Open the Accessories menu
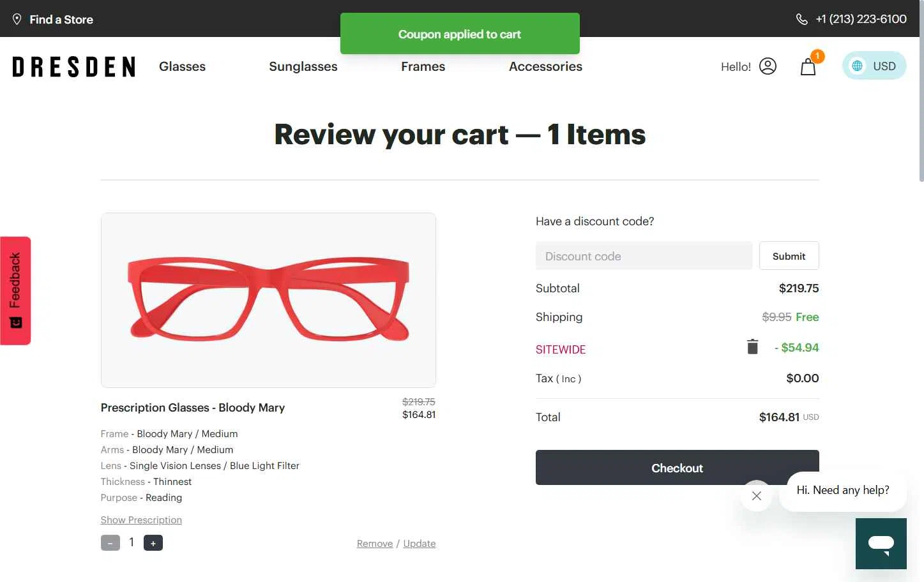 tap(546, 66)
